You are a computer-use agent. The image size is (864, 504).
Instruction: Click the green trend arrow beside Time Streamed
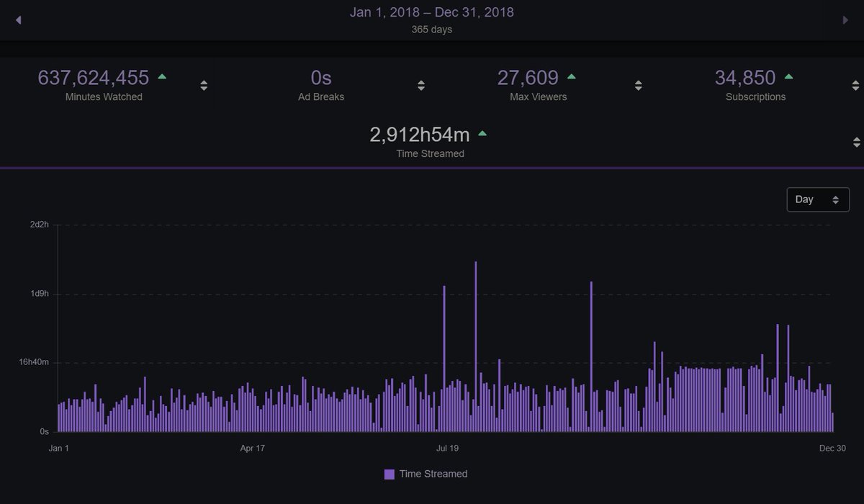pyautogui.click(x=482, y=133)
